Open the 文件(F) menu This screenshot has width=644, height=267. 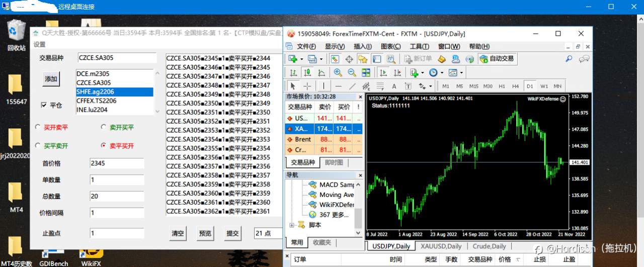(306, 46)
